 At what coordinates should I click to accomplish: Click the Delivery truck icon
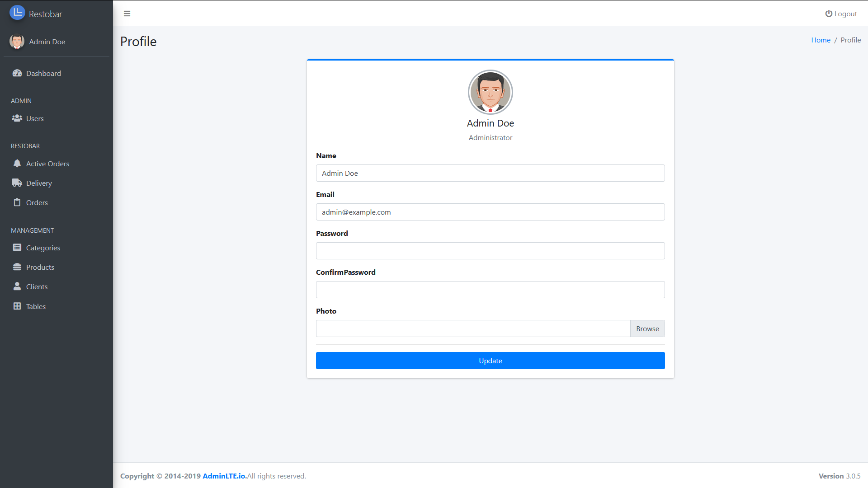(x=16, y=183)
